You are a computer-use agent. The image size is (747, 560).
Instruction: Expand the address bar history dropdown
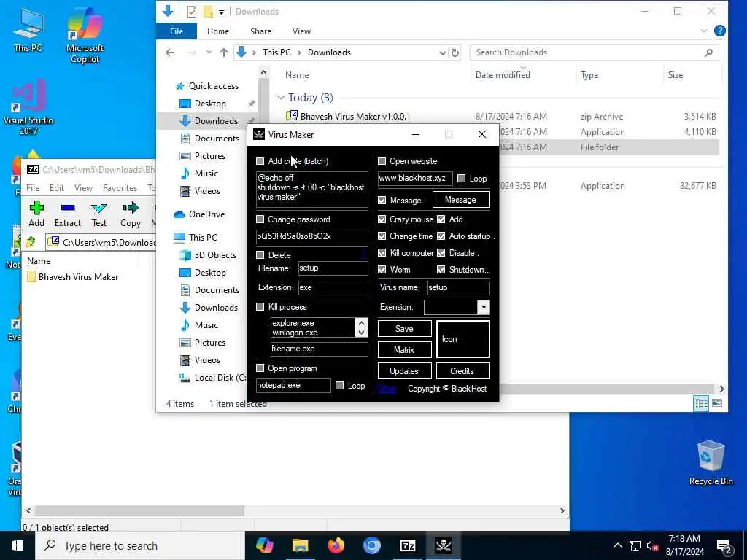(x=443, y=52)
